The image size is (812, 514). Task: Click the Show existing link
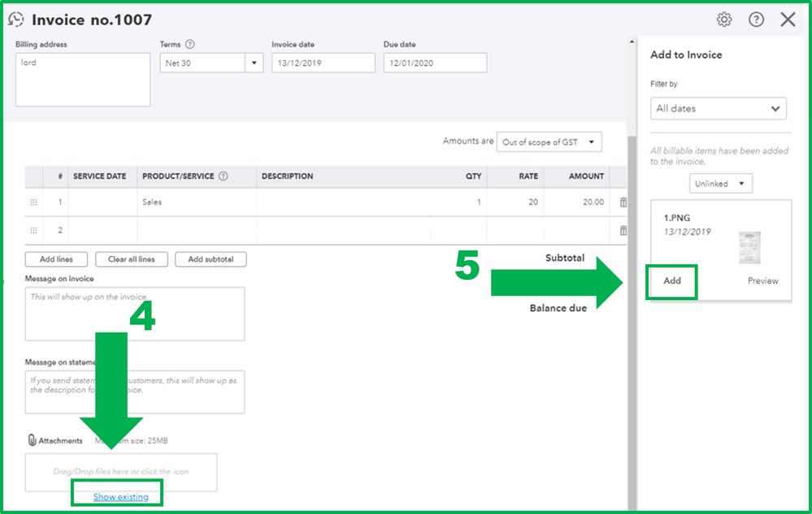120,497
